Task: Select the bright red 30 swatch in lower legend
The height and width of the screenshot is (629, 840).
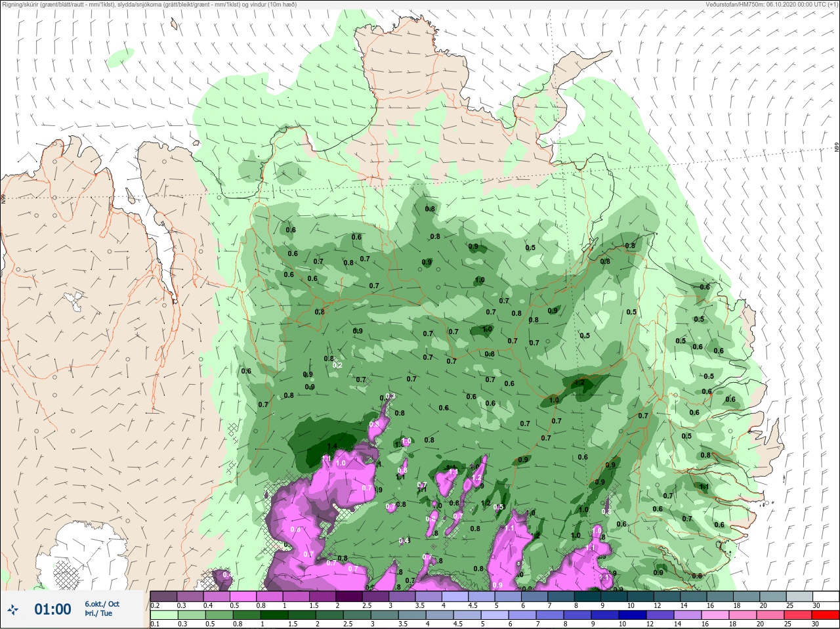Action: tap(825, 615)
